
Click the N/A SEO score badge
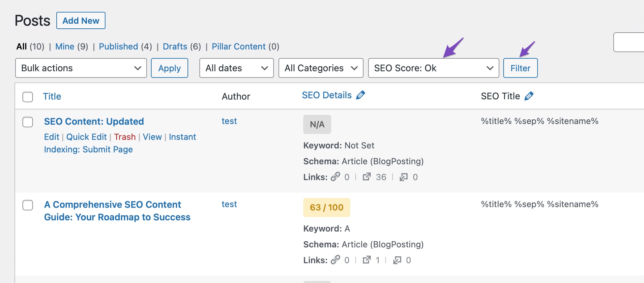click(x=317, y=124)
